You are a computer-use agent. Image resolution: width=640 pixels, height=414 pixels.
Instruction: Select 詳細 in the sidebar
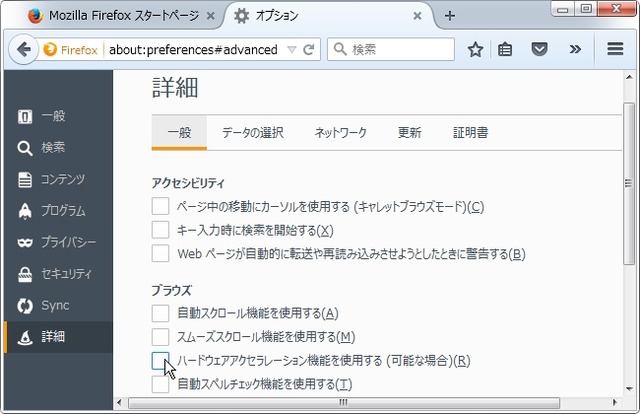tap(58, 337)
